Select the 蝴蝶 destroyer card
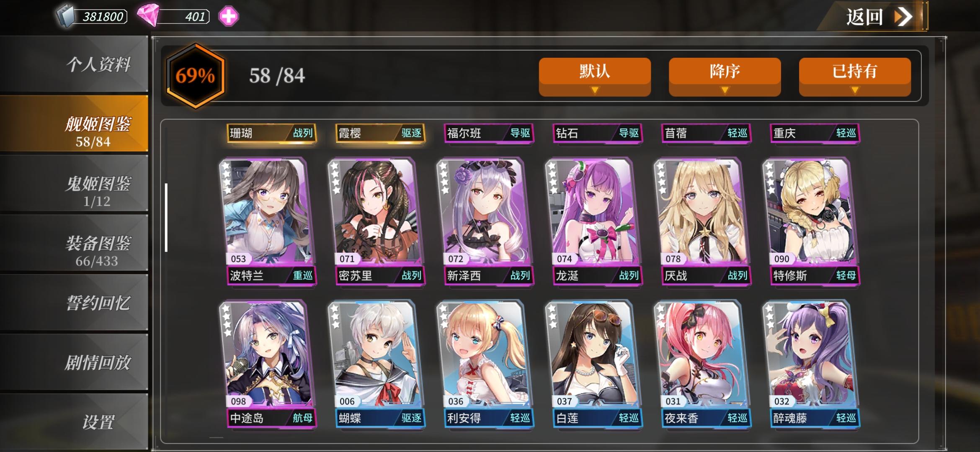The image size is (980, 452). click(x=377, y=364)
